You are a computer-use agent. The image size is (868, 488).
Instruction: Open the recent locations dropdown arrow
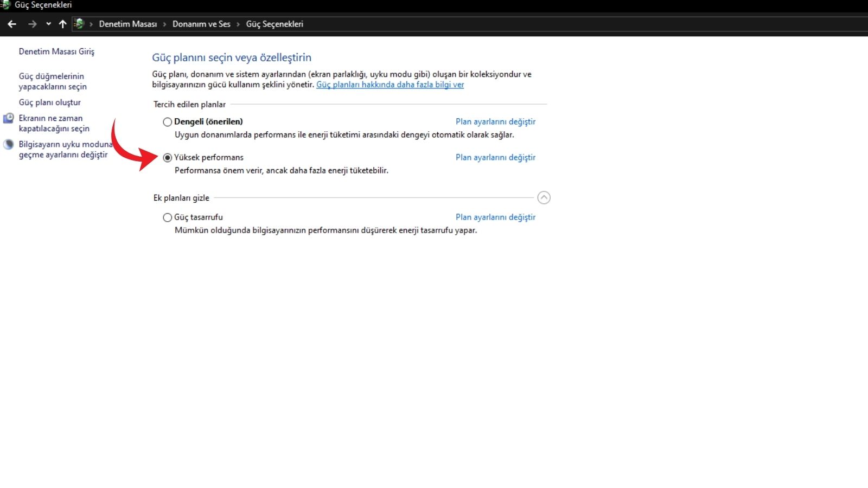tap(48, 24)
